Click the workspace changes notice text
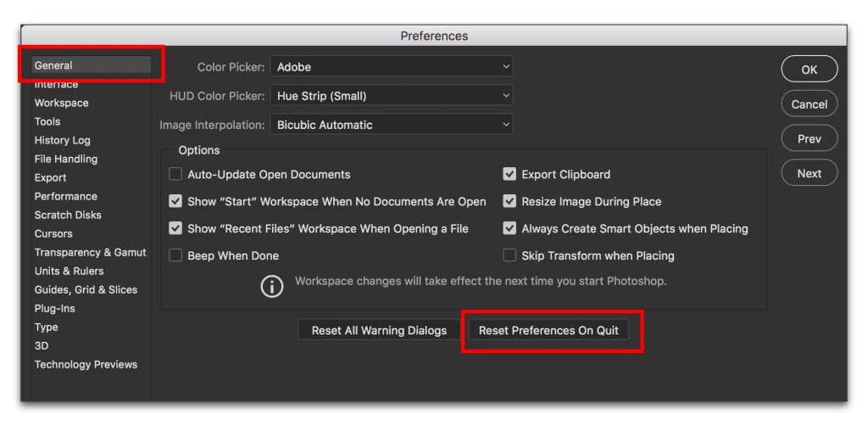 point(481,281)
